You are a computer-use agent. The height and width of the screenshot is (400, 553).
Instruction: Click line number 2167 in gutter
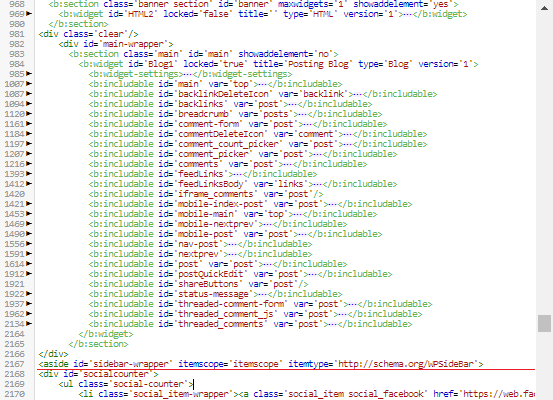14,364
